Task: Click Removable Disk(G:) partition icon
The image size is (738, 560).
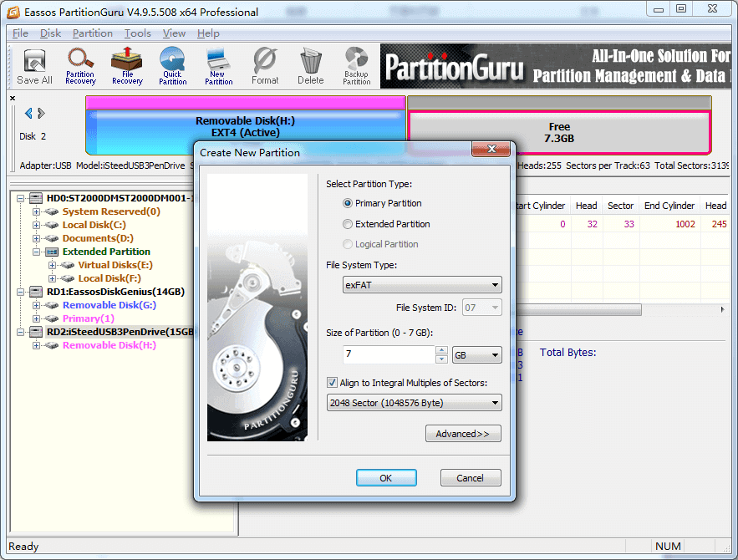Action: coord(52,305)
